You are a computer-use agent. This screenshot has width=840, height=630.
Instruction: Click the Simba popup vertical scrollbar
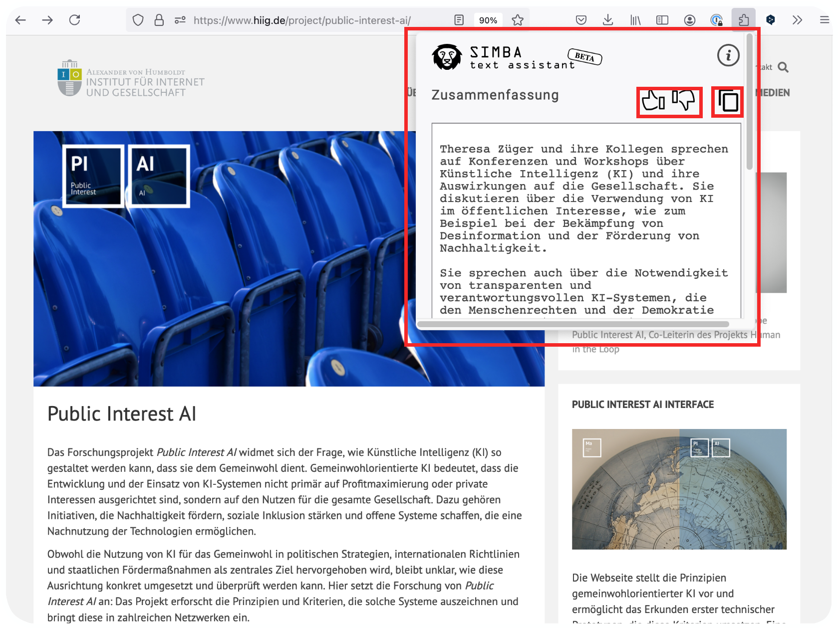750,102
